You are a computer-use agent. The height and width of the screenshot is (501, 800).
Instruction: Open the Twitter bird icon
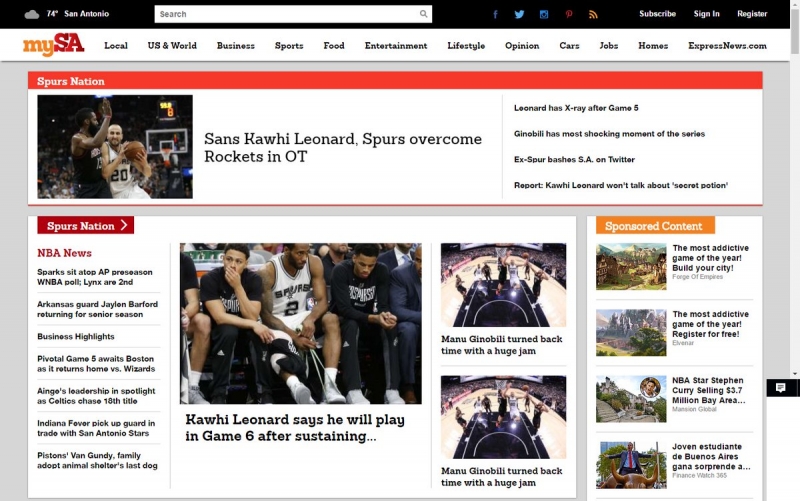pos(519,14)
